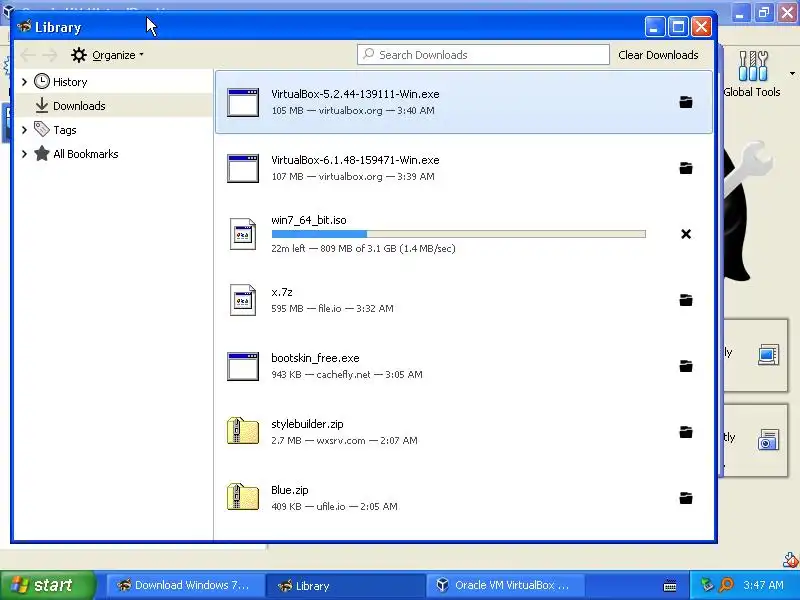
Task: Click the VirtualBox-5.2.44-139111-Win.exe file name
Action: coord(355,94)
